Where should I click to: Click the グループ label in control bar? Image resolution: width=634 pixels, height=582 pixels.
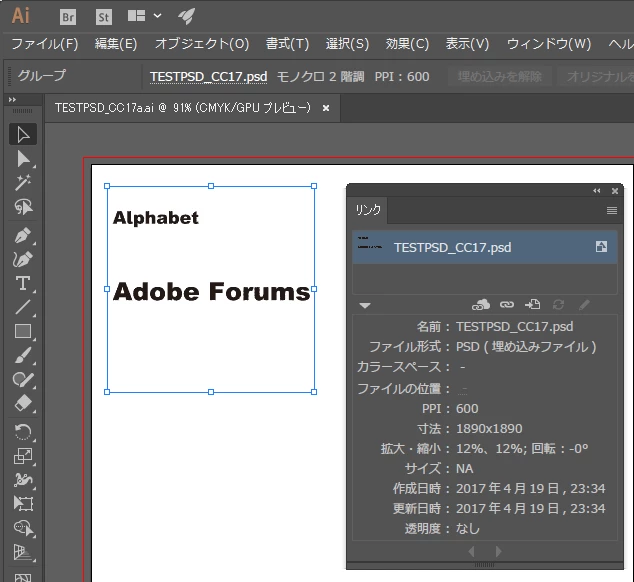tap(42, 76)
